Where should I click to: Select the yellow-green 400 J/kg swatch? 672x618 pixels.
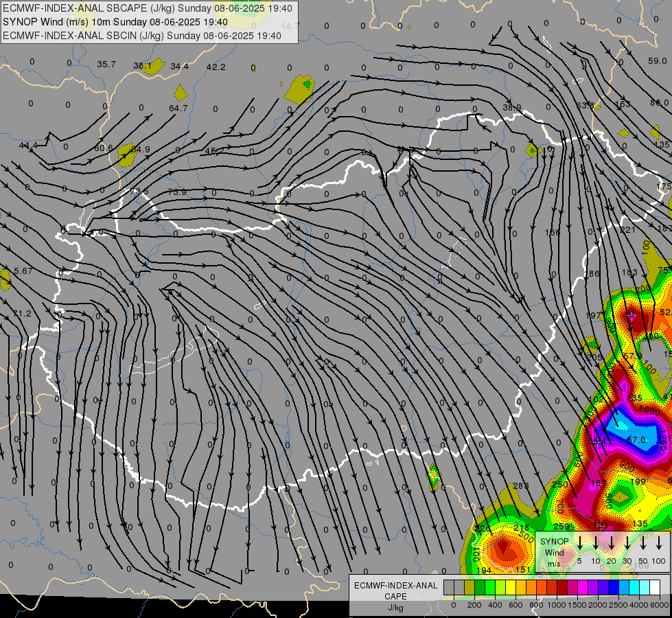[x=500, y=587]
